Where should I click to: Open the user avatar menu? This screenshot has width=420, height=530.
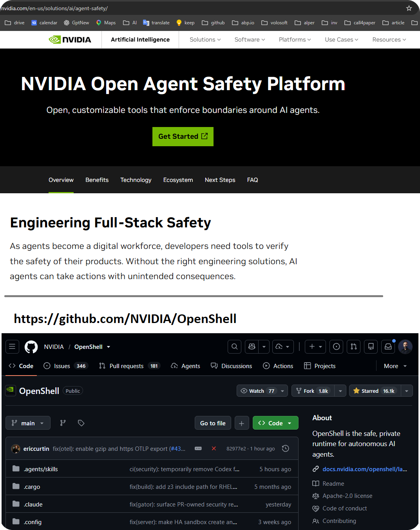tap(406, 347)
